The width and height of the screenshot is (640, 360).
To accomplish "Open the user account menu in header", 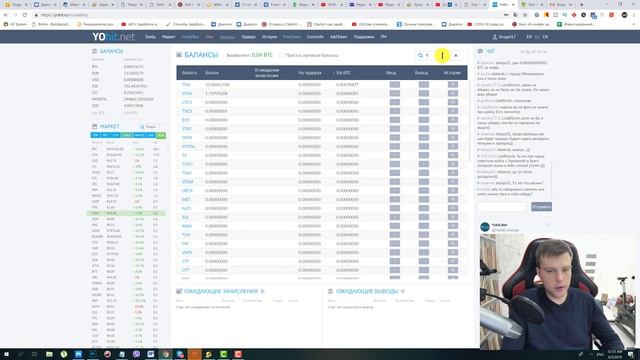I will pos(504,37).
